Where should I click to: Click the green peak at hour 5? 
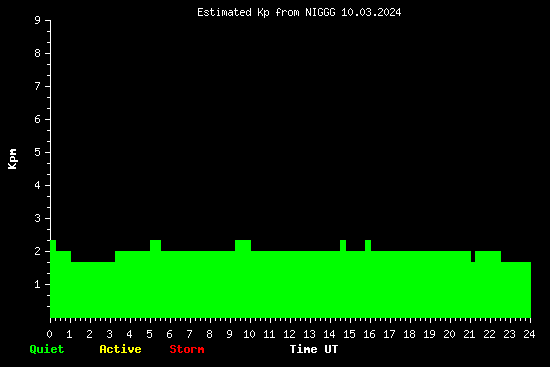tap(155, 246)
